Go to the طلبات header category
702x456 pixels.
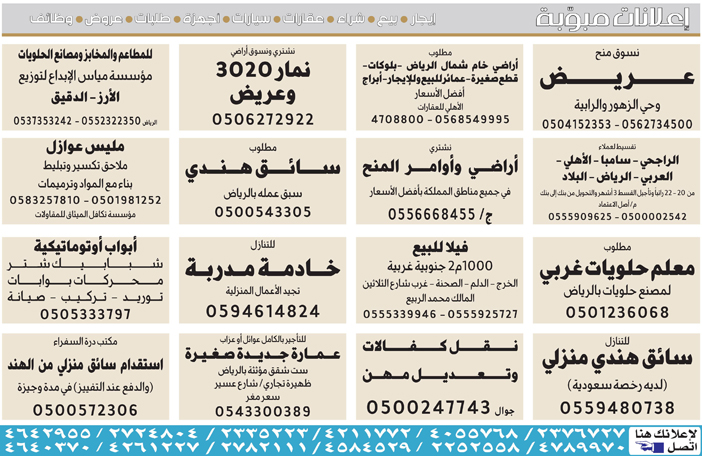[x=153, y=19]
